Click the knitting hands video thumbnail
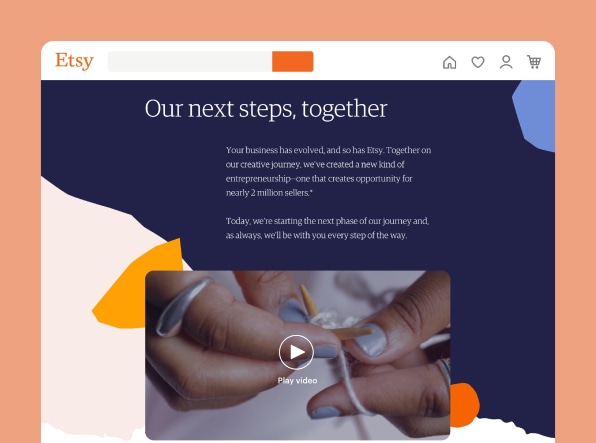The image size is (596, 443). coord(298,355)
